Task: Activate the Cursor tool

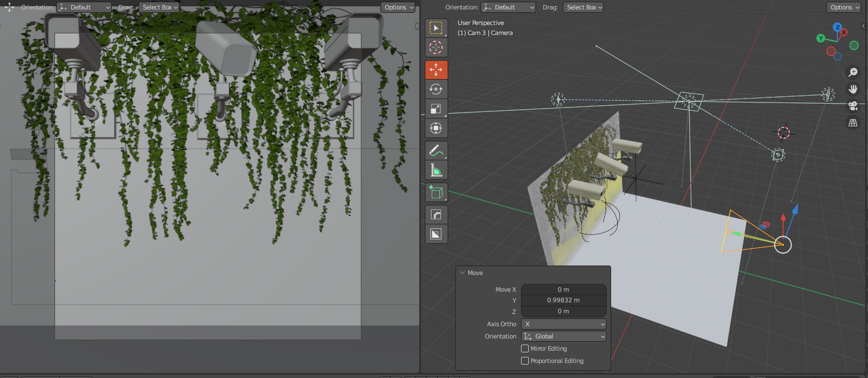Action: 436,47
